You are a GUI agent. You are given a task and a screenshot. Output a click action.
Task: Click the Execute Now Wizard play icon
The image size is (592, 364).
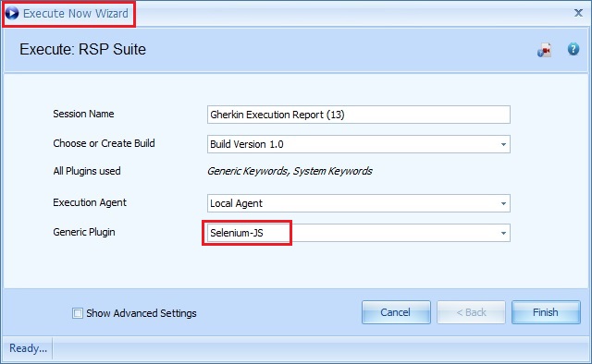12,13
